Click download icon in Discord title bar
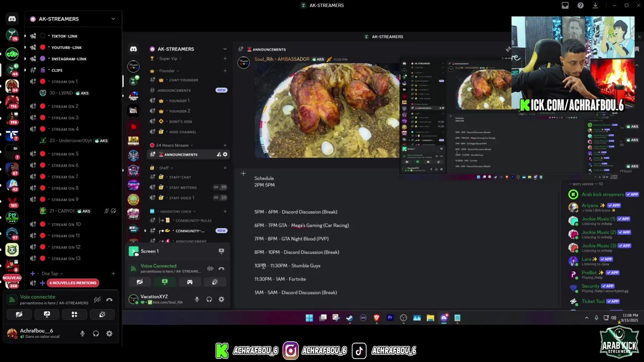Screen dimensions: 644x362 [x=596, y=6]
